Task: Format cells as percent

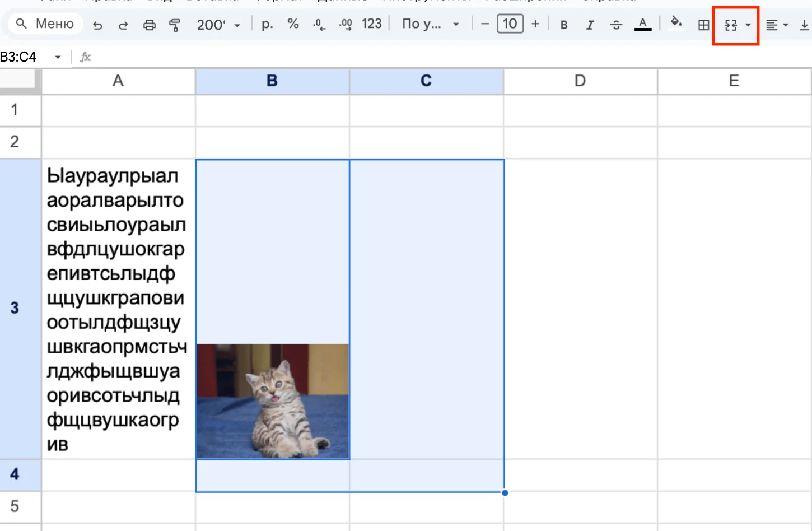Action: (x=293, y=24)
